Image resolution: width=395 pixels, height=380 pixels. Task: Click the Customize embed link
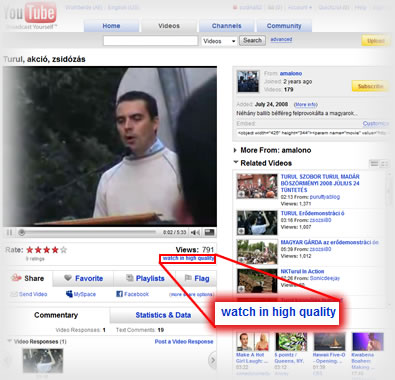[376, 124]
